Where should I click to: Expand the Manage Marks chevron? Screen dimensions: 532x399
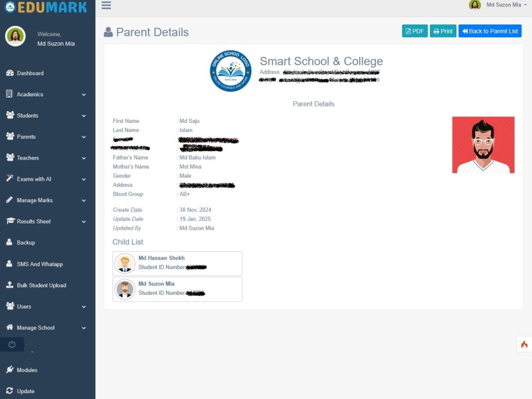[84, 201]
